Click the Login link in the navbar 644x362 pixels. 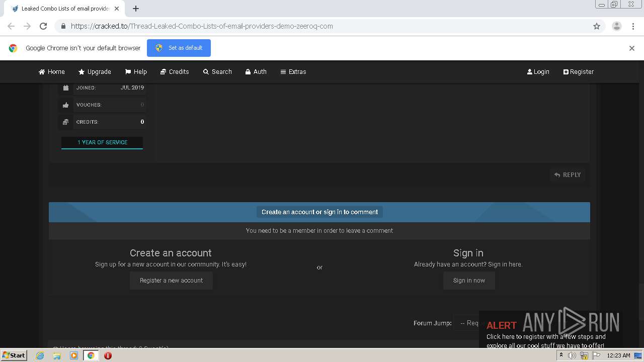[x=538, y=71]
